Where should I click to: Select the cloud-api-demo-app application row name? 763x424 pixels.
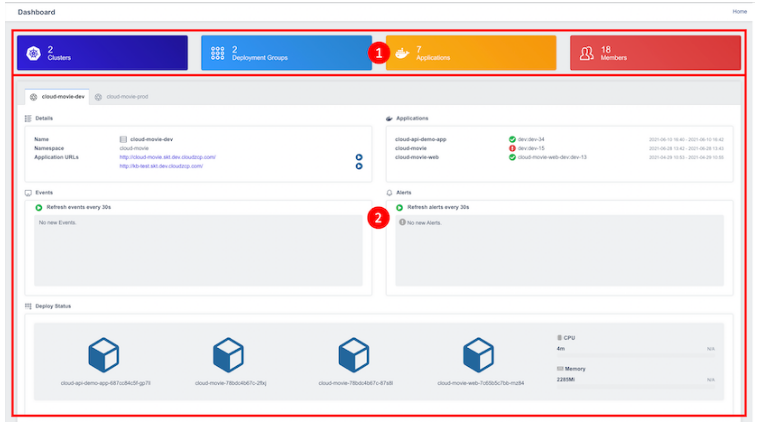click(420, 139)
